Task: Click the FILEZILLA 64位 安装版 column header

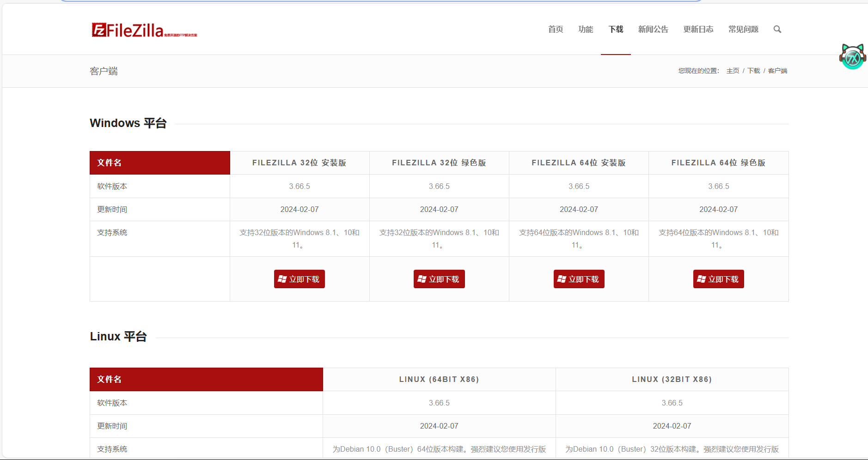Action: (x=579, y=163)
